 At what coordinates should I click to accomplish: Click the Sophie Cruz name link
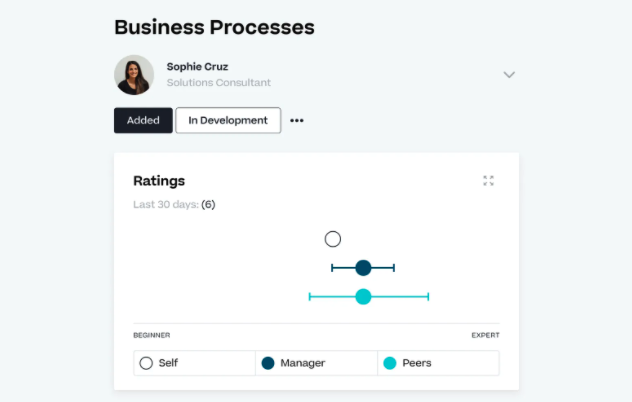(197, 67)
